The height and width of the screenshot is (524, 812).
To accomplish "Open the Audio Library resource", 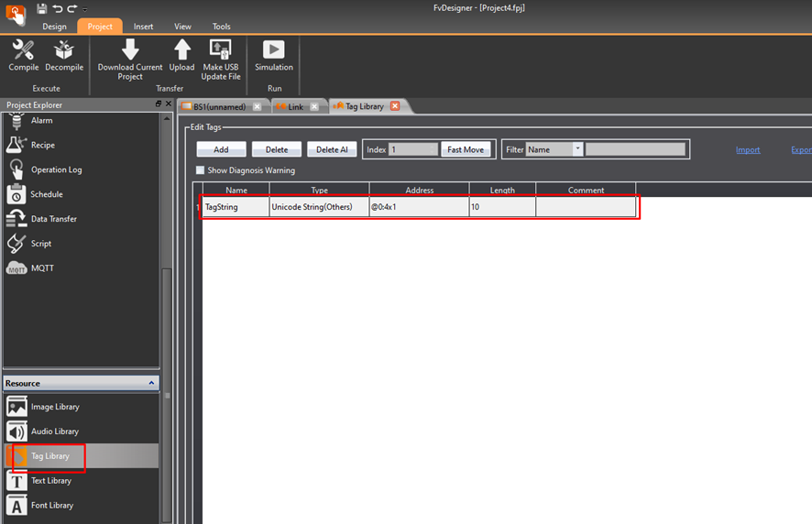I will coord(55,431).
